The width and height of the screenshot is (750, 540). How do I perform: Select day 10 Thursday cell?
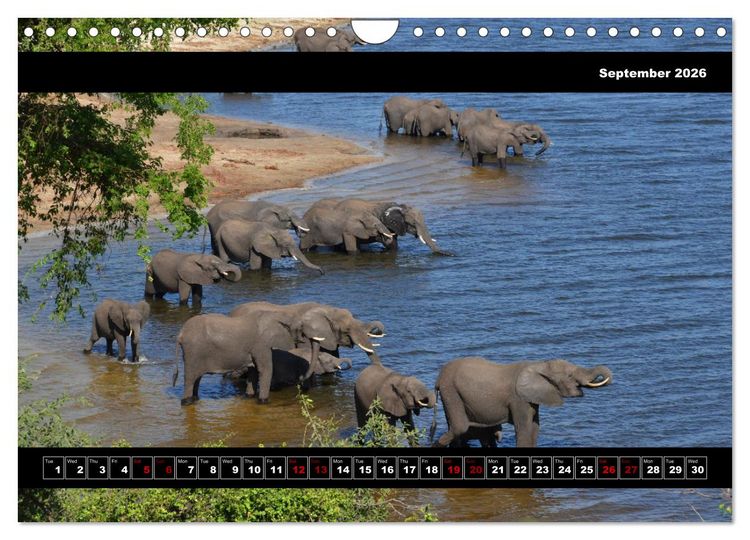[253, 468]
